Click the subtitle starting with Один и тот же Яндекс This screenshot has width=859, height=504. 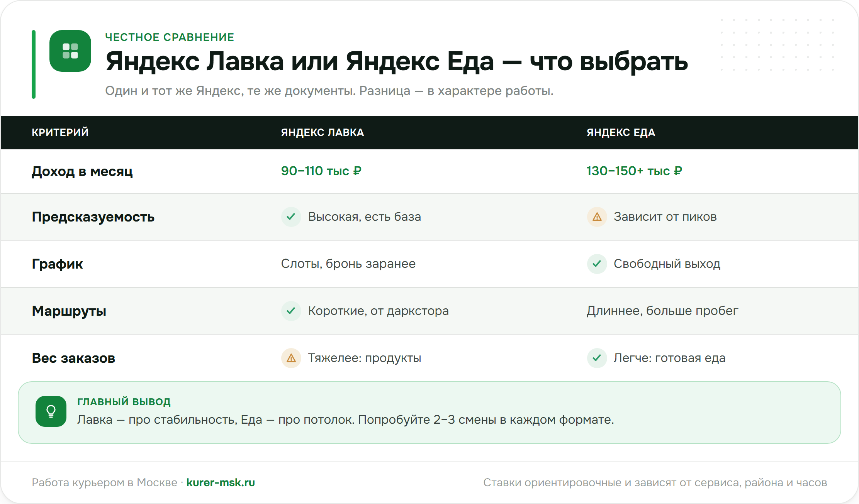(x=329, y=91)
